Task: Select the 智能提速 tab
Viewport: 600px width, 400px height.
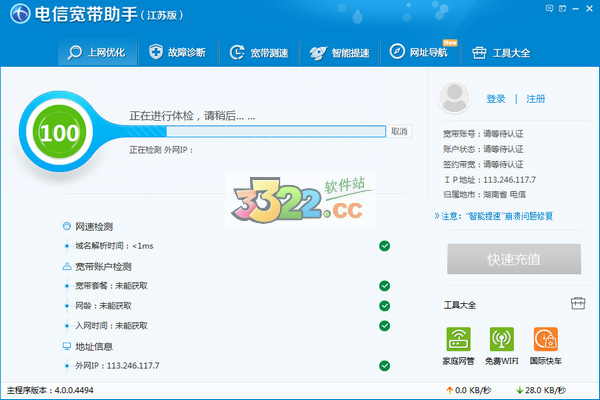Action: tap(340, 52)
